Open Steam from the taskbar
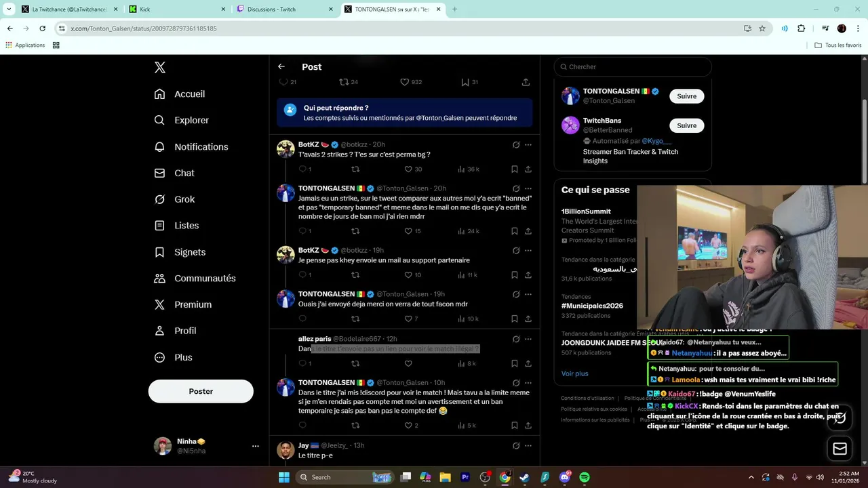Viewport: 868px width, 488px height. tap(525, 477)
